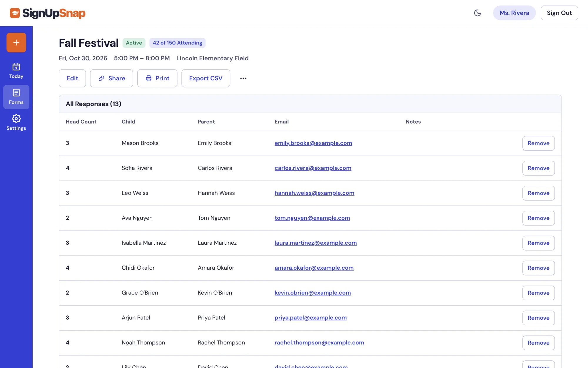Viewport: 588px width, 368px height.
Task: Open Settings in sidebar
Action: click(16, 123)
